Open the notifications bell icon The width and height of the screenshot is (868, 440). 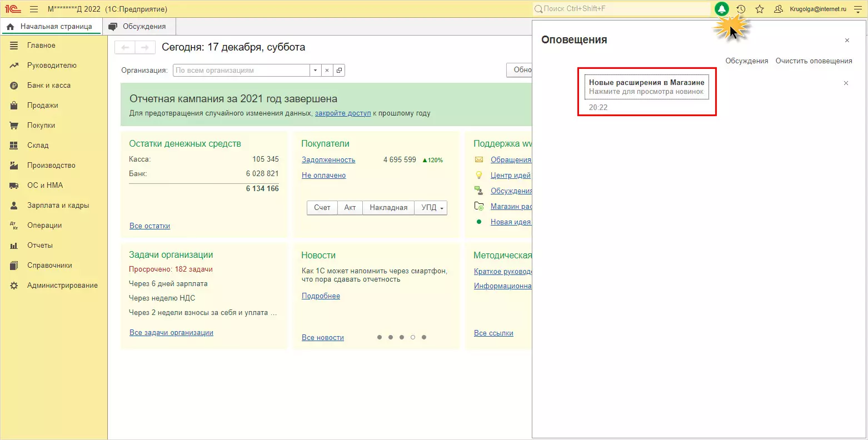coord(721,9)
